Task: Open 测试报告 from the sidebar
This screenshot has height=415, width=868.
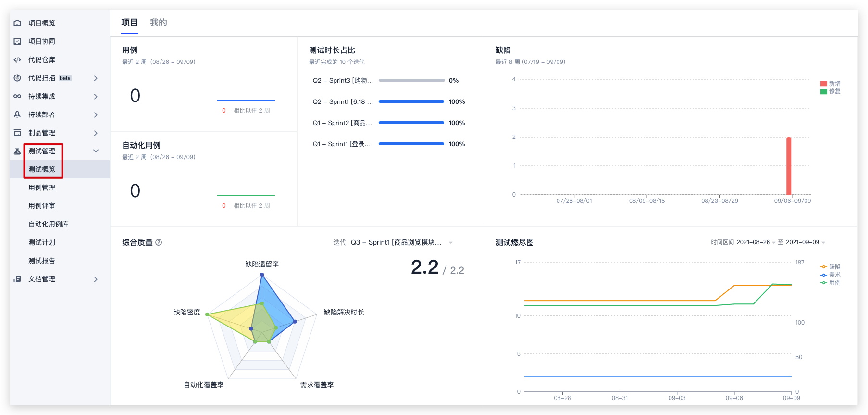Action: pyautogui.click(x=42, y=261)
